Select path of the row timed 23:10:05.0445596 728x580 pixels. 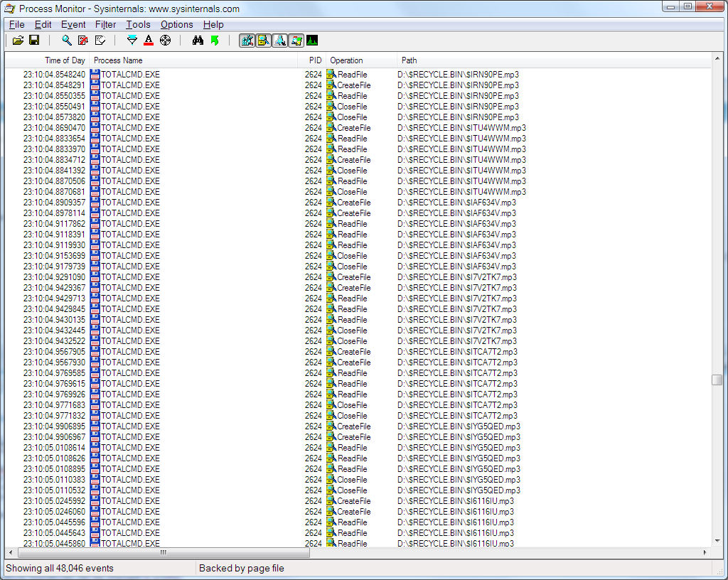[456, 522]
